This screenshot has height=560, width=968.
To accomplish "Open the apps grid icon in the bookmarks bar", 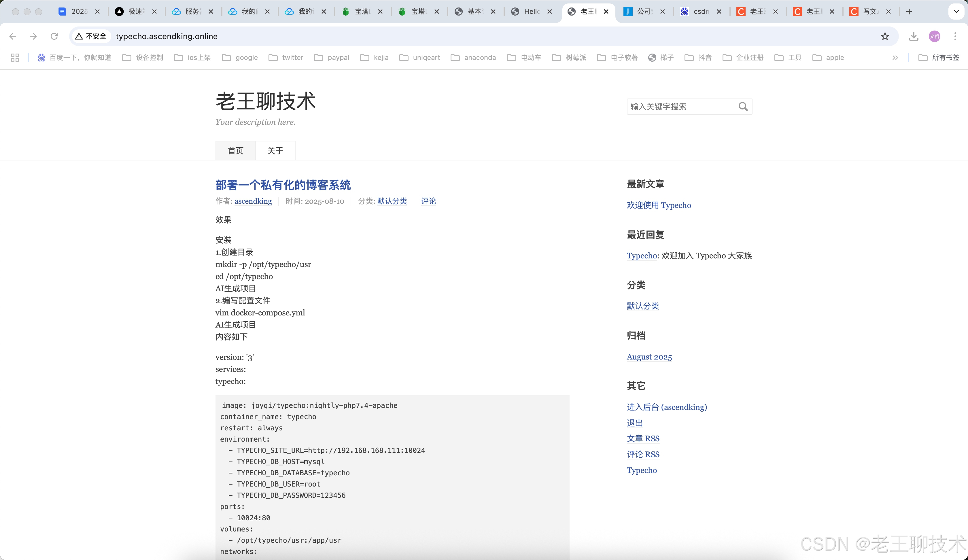I will (x=15, y=58).
